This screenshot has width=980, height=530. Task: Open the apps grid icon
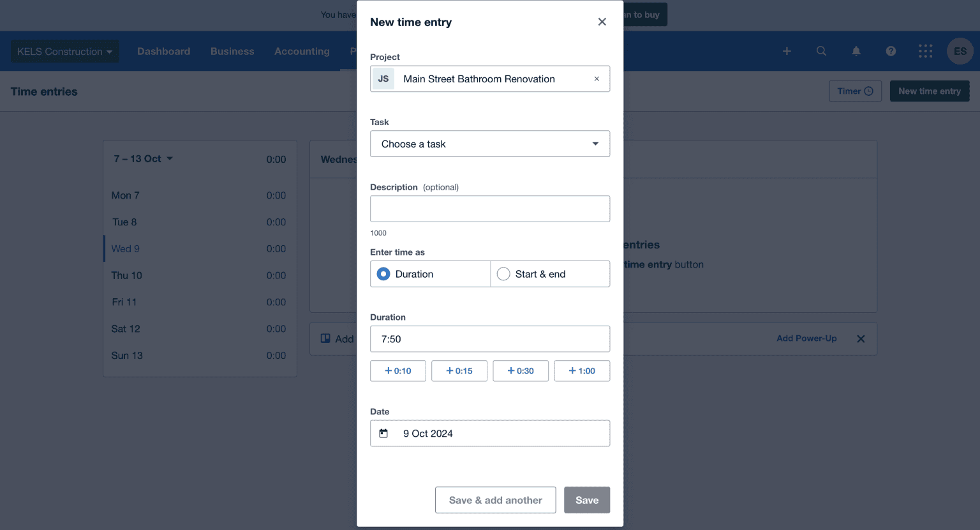click(925, 51)
